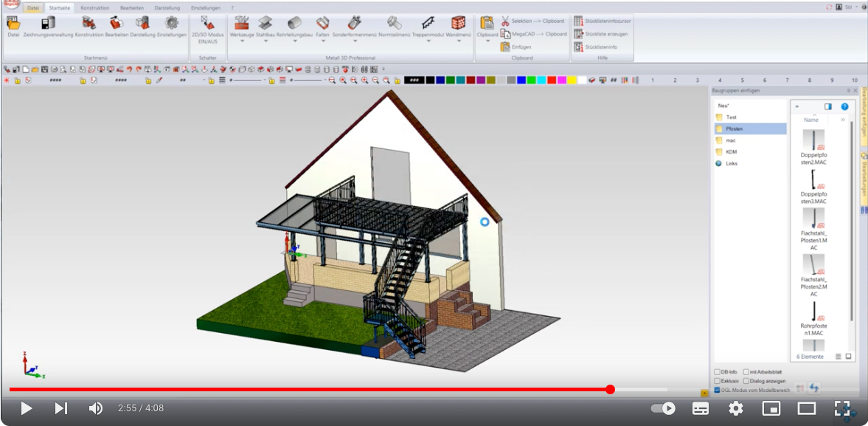Viewport: 868px width, 426px height.
Task: Open the Bearbeiten ribbon tab
Action: pos(132,8)
